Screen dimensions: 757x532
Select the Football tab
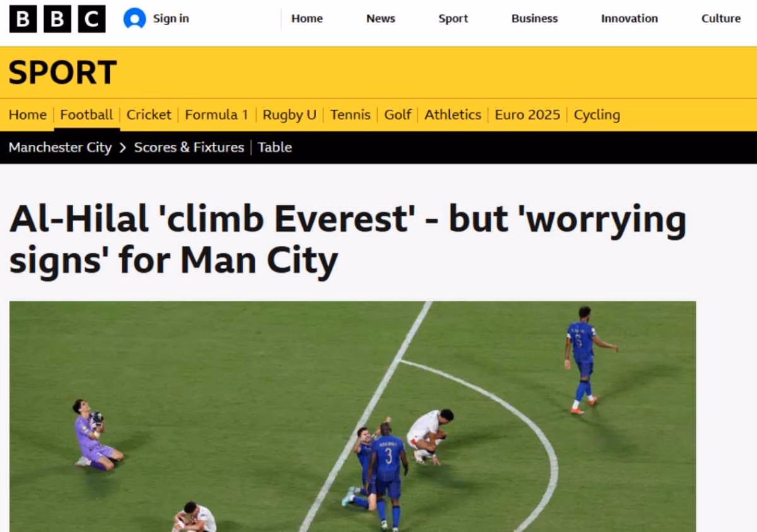(x=86, y=115)
